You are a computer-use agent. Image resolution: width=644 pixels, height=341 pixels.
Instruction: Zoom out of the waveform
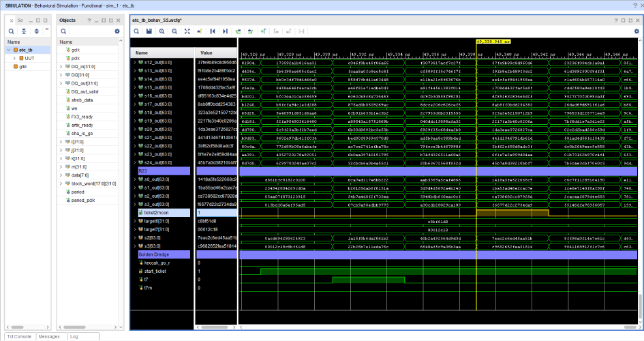point(174,31)
